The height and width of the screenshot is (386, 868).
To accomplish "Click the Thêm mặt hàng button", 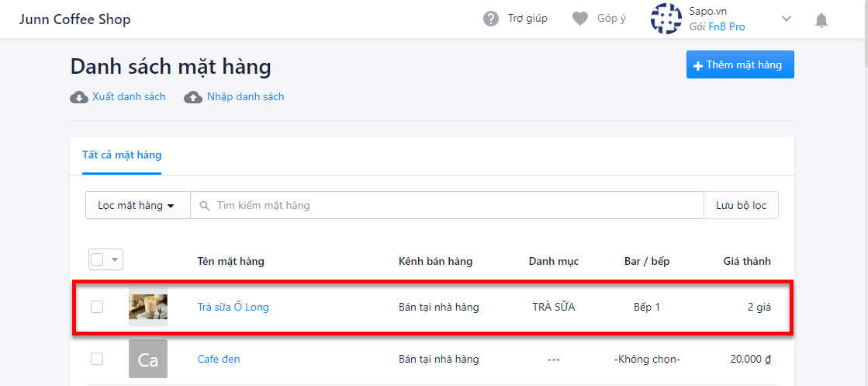I will 740,65.
